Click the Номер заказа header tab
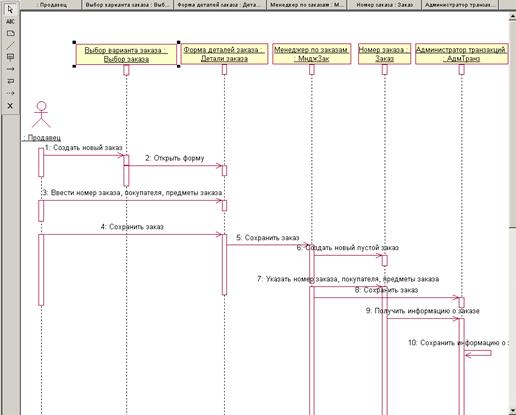 point(384,5)
